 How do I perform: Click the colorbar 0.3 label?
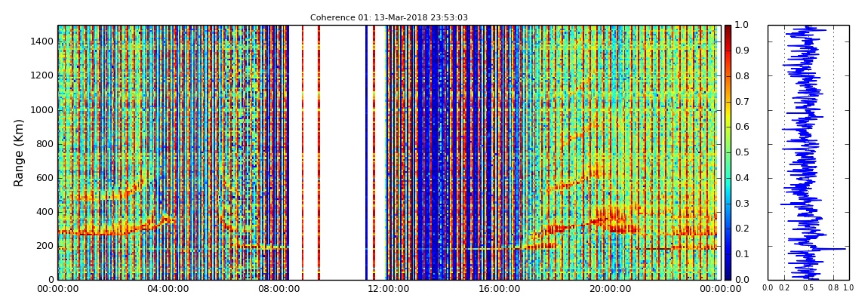pyautogui.click(x=740, y=203)
